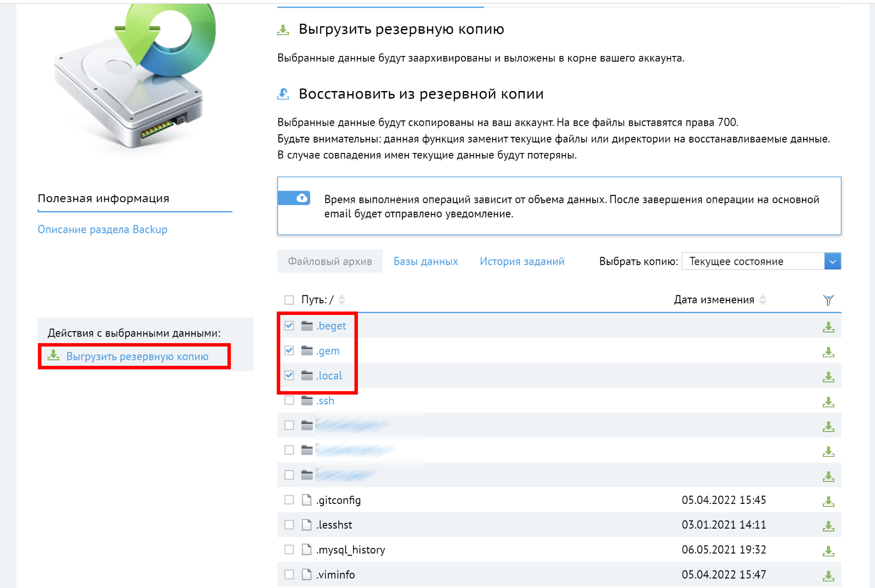Image resolution: width=875 pixels, height=588 pixels.
Task: Click download icon for .mysql_history row
Action: click(x=828, y=551)
